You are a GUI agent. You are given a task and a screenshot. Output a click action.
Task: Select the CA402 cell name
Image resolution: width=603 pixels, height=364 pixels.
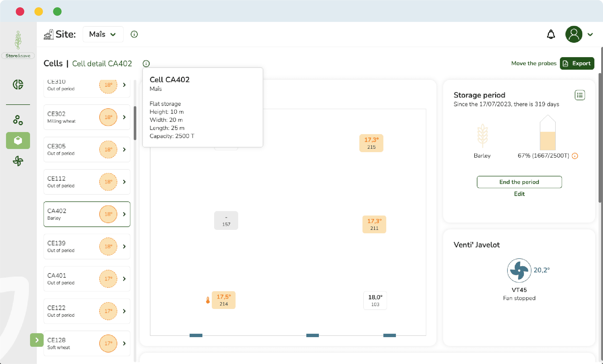pyautogui.click(x=57, y=211)
